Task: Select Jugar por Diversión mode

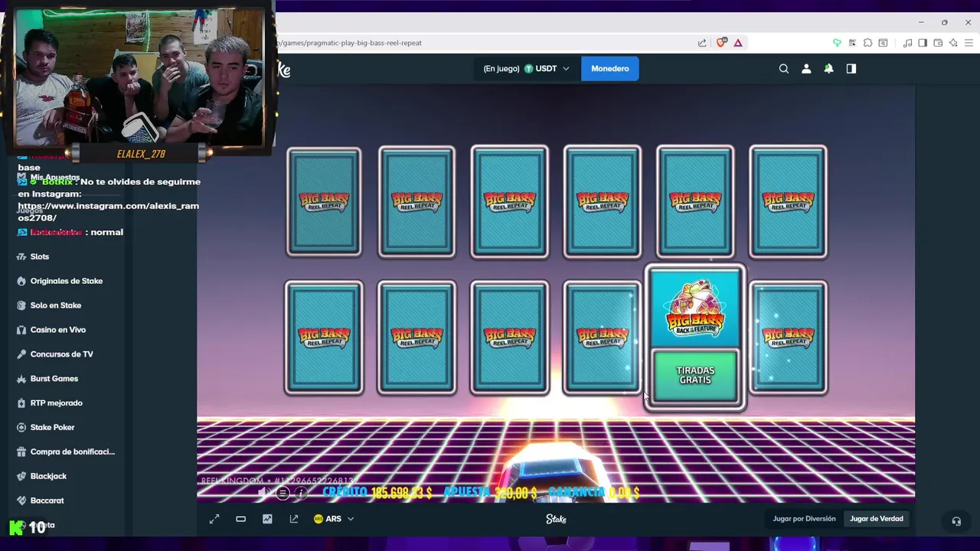Action: point(804,519)
